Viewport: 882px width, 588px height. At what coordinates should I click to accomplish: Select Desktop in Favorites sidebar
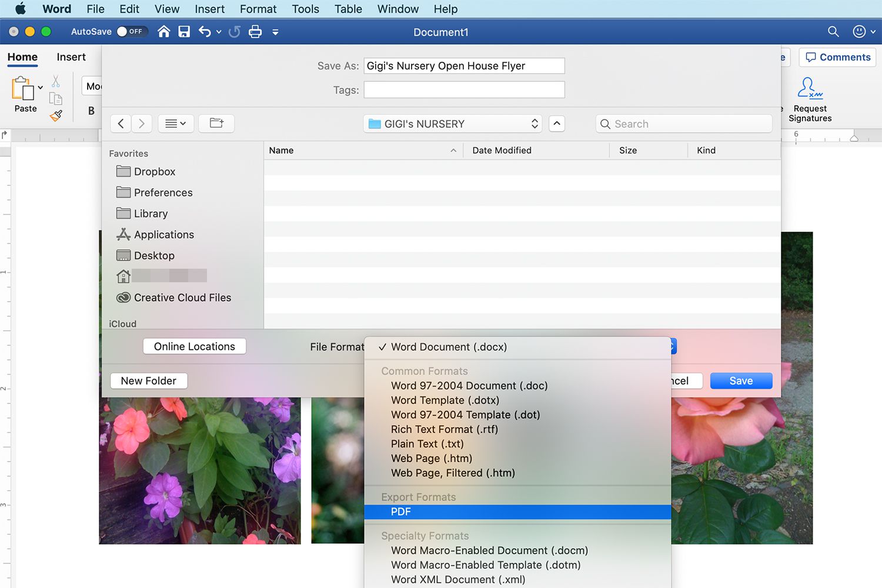(x=154, y=256)
